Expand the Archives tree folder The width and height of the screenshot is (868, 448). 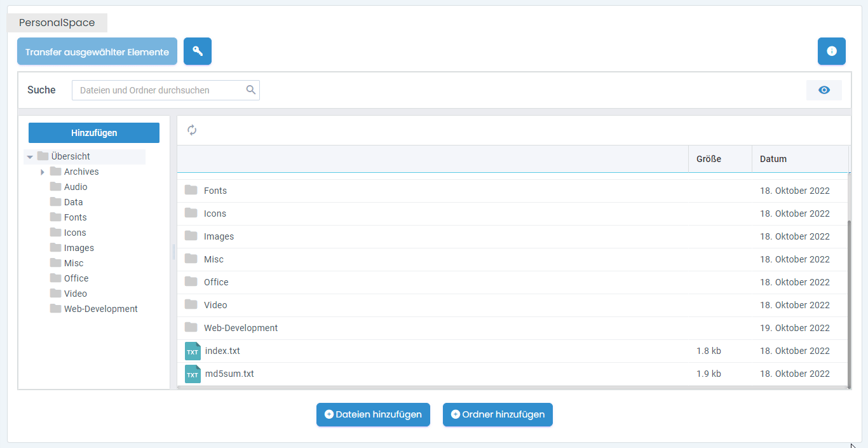[43, 172]
